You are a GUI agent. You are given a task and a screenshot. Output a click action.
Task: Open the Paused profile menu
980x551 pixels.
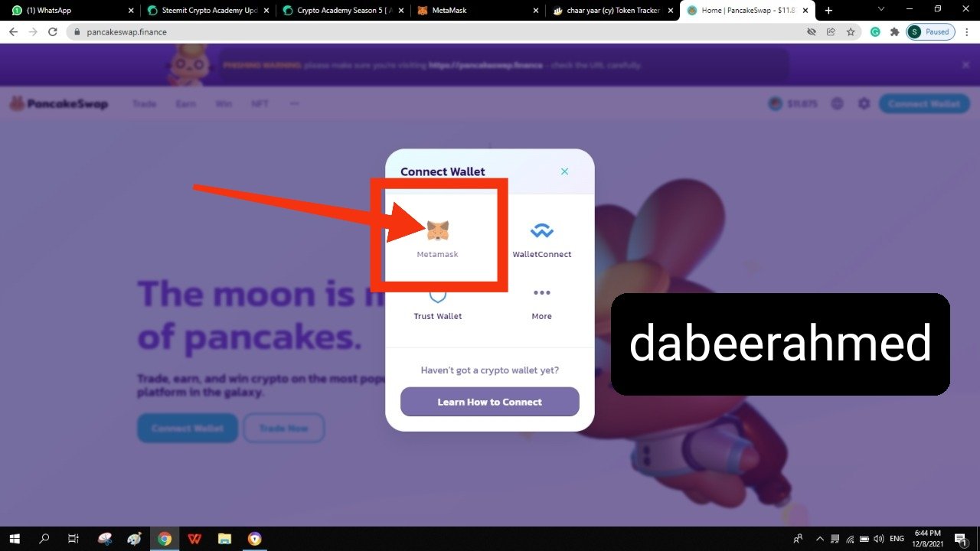tap(931, 32)
